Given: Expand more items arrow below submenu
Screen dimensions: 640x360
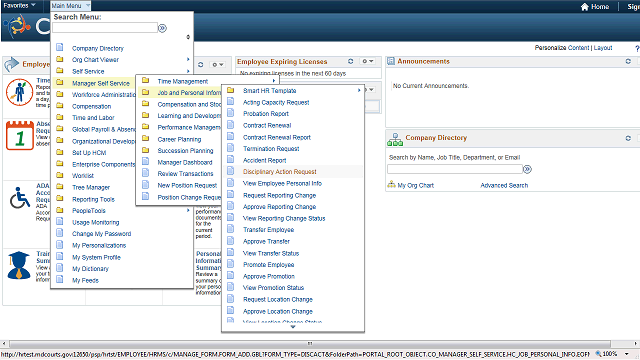Looking at the screenshot, I should point(293,327).
